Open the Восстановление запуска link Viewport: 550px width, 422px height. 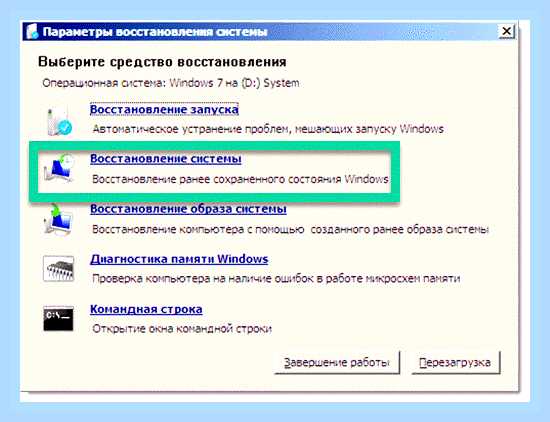click(164, 109)
